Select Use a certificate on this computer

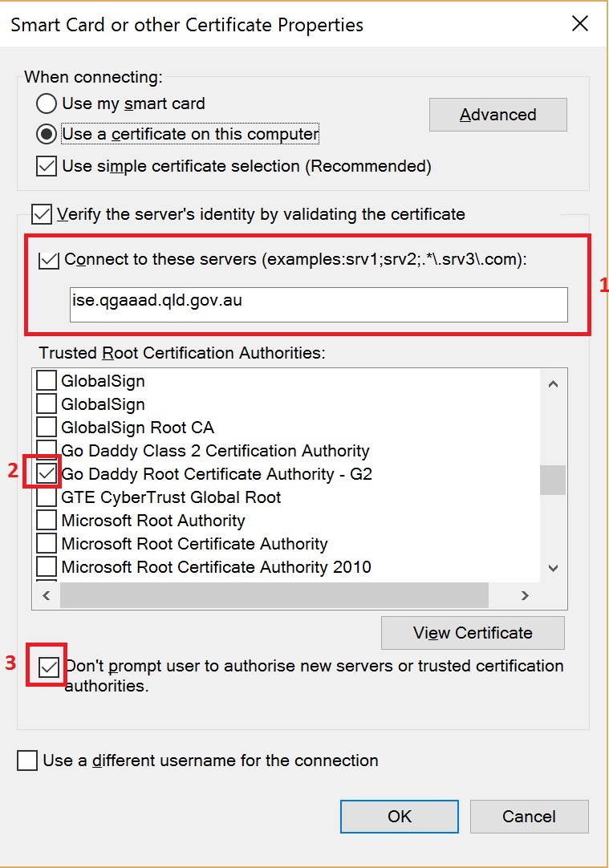click(x=47, y=132)
